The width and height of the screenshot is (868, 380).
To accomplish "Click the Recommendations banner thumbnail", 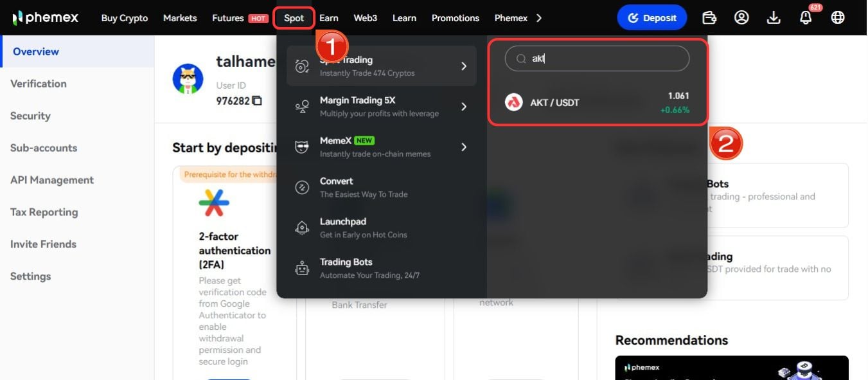I will (x=732, y=368).
